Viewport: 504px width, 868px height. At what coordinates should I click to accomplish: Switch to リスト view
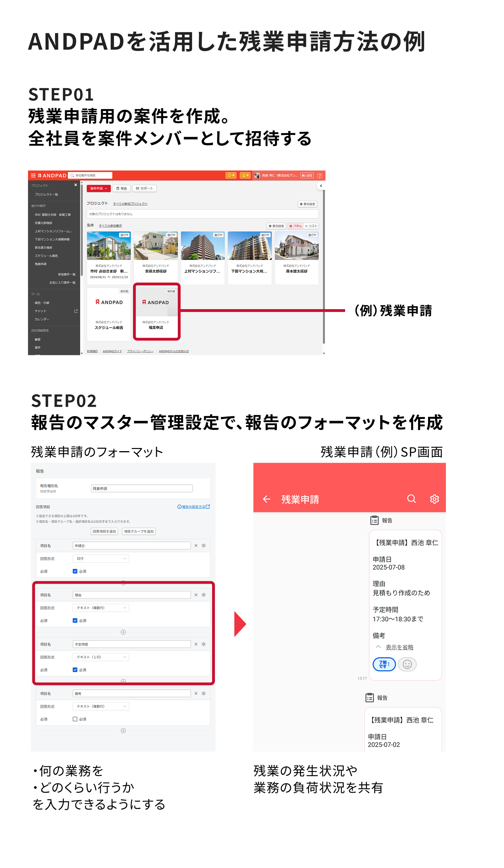(311, 226)
